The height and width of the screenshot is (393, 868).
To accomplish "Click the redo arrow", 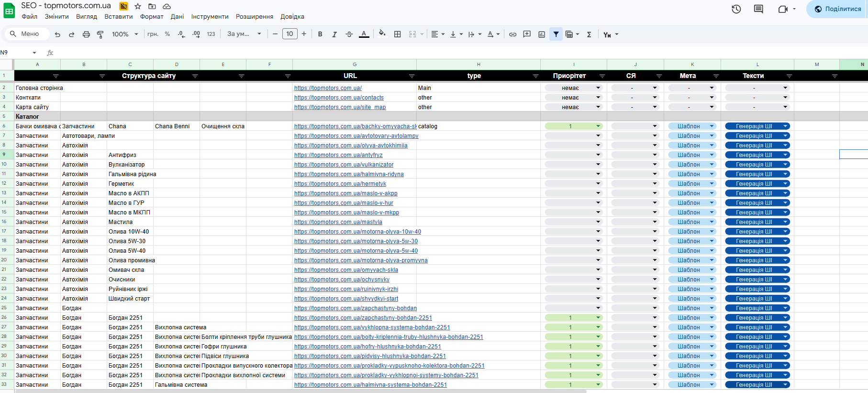I will [x=72, y=34].
